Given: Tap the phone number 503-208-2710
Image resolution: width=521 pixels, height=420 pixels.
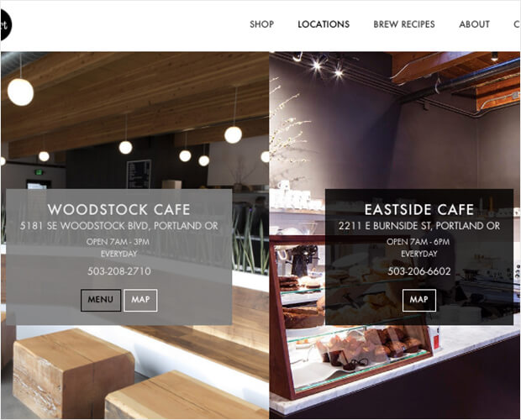Looking at the screenshot, I should (x=119, y=271).
